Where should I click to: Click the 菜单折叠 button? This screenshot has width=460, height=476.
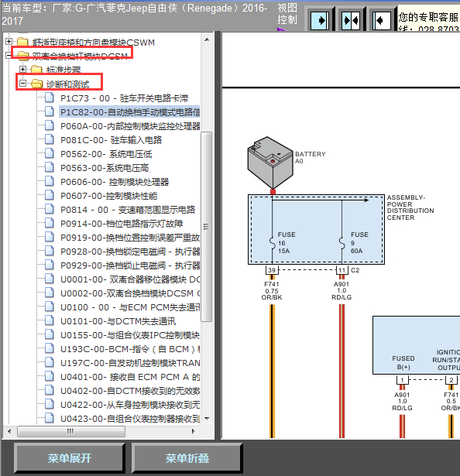[187, 458]
